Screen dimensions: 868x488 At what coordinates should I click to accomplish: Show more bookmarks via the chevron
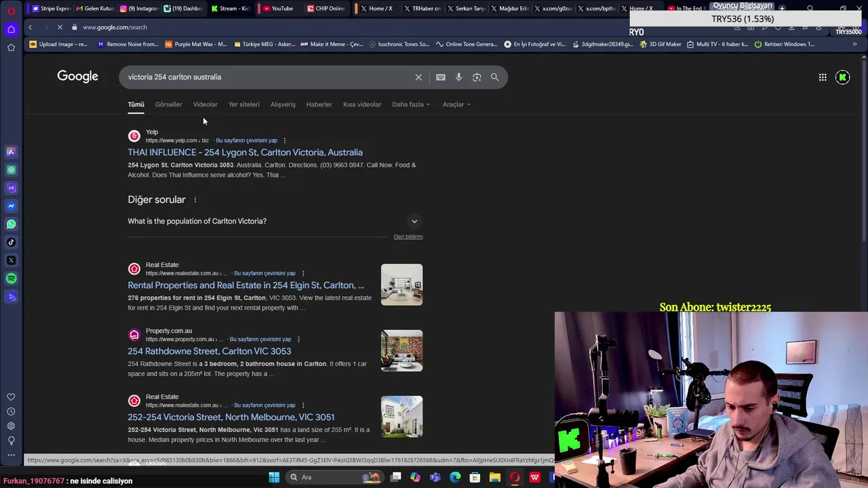[x=854, y=44]
